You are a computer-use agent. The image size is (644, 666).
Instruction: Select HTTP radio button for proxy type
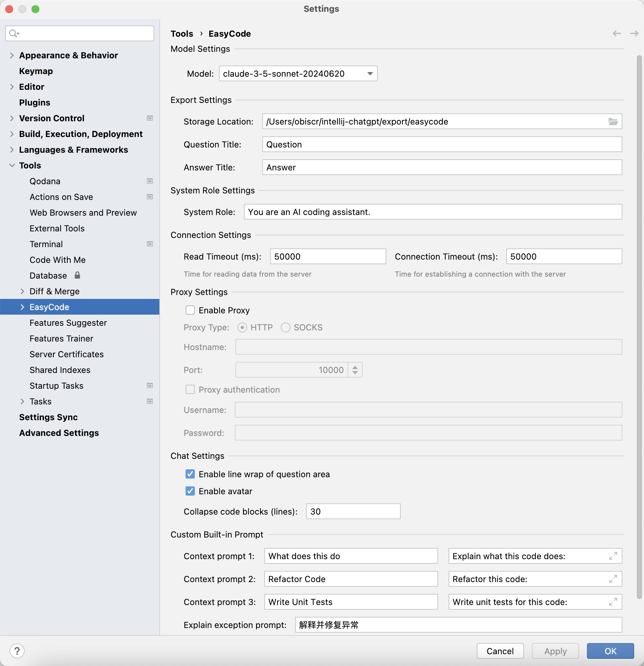pyautogui.click(x=242, y=327)
